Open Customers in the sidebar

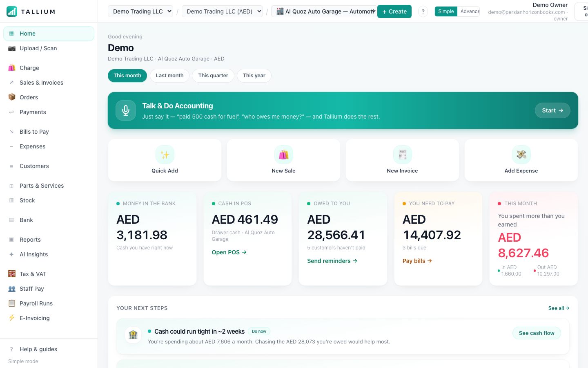(x=49, y=166)
